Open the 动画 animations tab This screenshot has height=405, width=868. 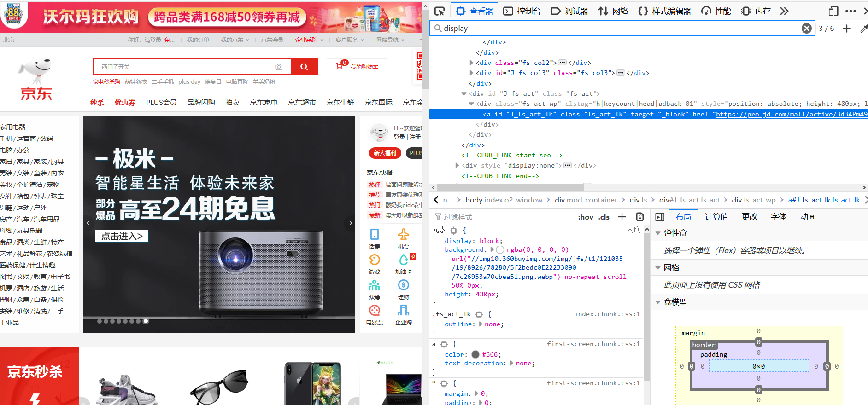click(x=808, y=217)
